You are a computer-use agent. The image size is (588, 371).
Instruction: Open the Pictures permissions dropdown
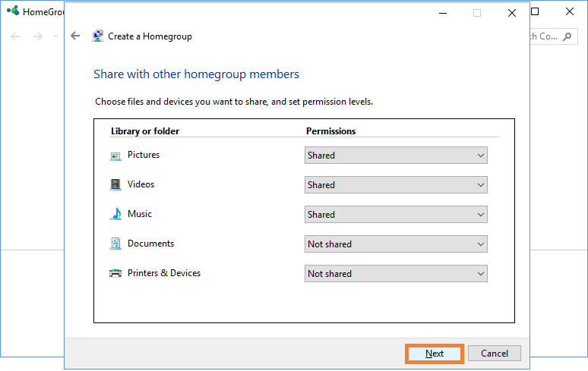click(x=396, y=156)
